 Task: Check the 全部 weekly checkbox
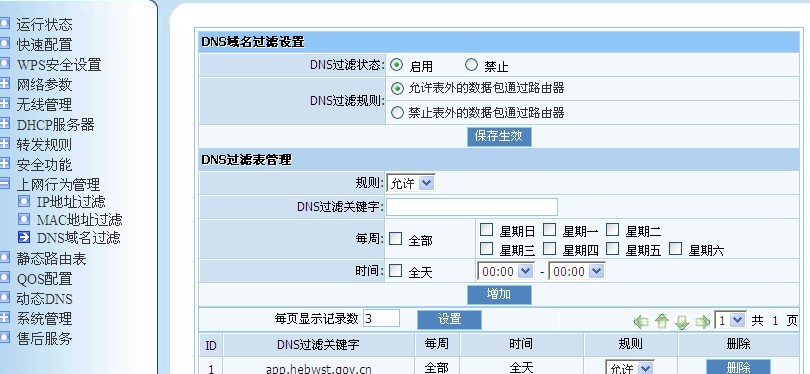point(396,239)
